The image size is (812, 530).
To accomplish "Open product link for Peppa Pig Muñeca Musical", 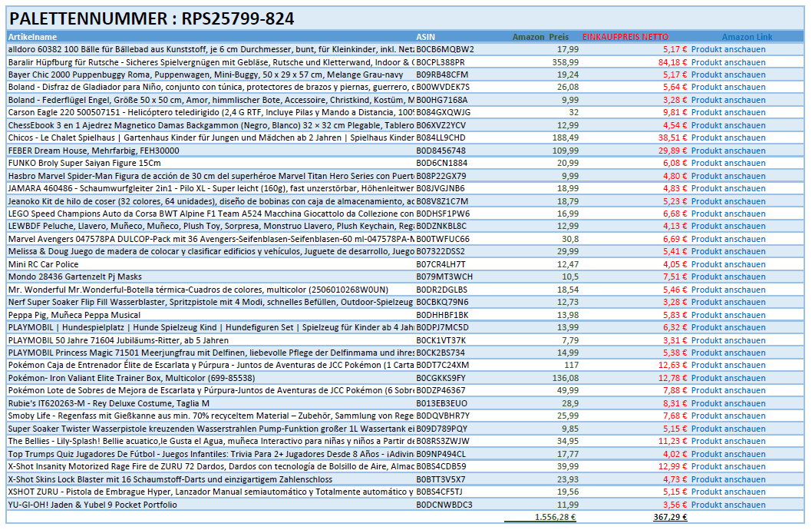I will [728, 315].
